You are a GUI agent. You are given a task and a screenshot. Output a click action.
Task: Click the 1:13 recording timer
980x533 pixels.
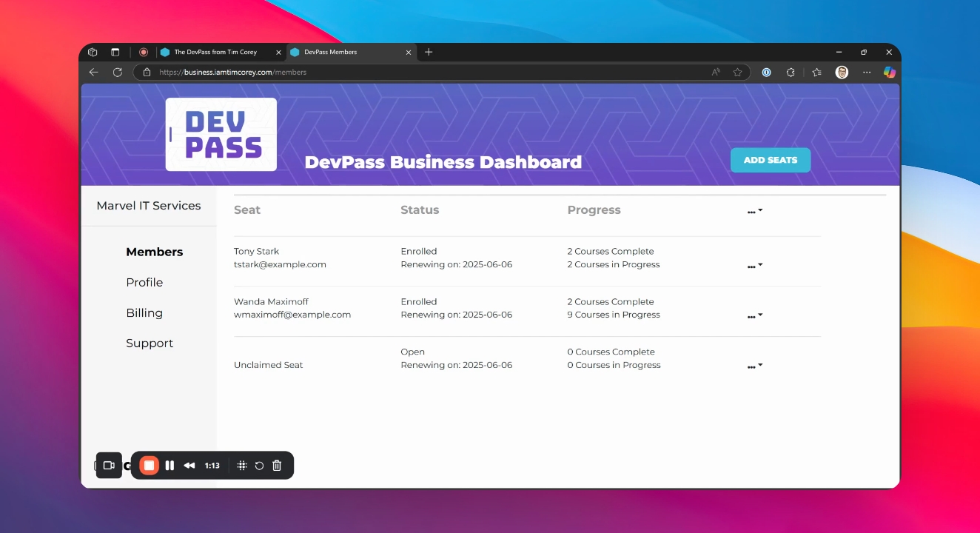[212, 466]
